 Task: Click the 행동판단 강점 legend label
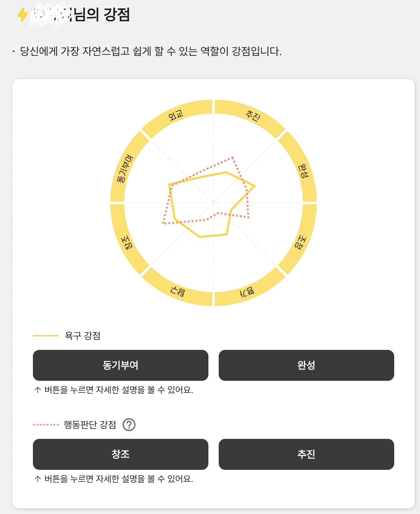click(x=90, y=425)
